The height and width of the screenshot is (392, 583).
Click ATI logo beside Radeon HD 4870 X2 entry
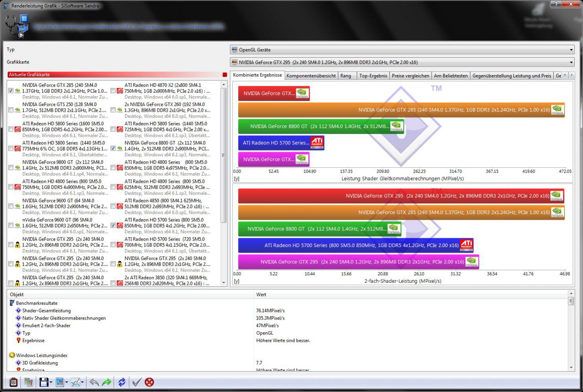point(120,91)
